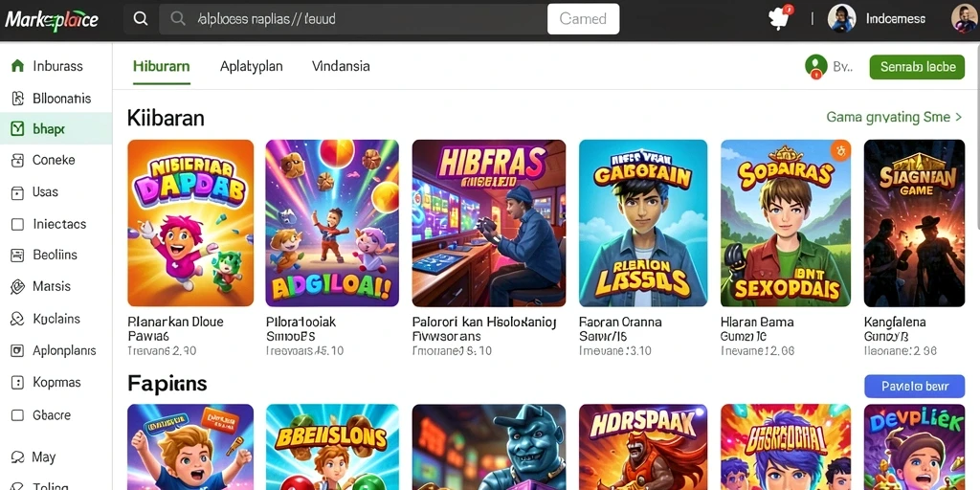Open the Aplonplanis sidebar icon
980x490 pixels.
tap(17, 351)
